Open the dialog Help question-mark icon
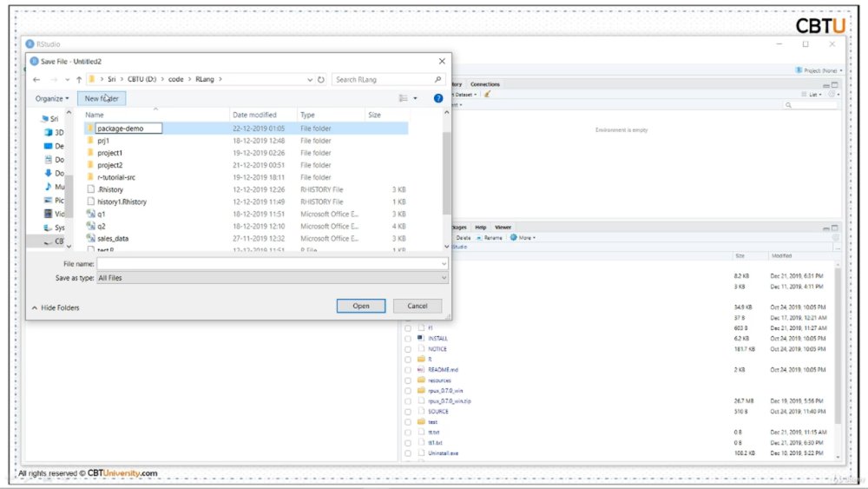Screen dimensions: 868x489 pos(437,98)
